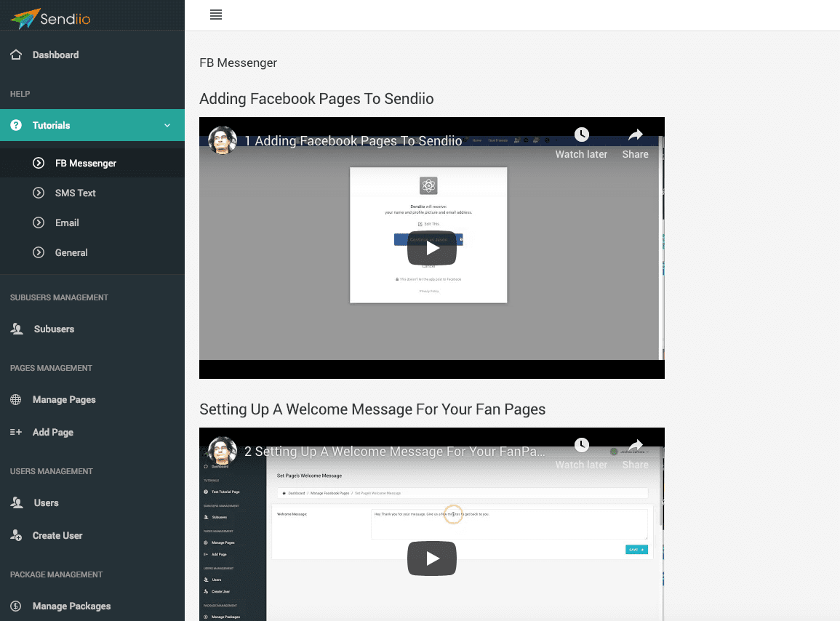
Task: Click the General arrow icon
Action: coord(39,252)
